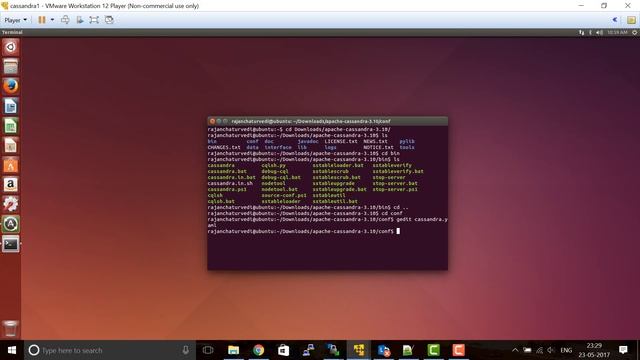Select Terminal icon in Ubuntu launcher
The height and width of the screenshot is (360, 640).
(x=11, y=244)
